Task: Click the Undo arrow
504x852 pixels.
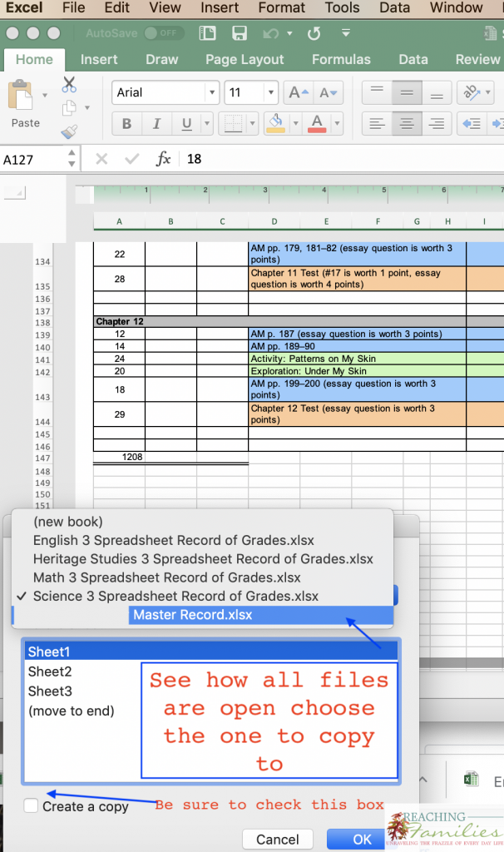Action: pos(270,33)
